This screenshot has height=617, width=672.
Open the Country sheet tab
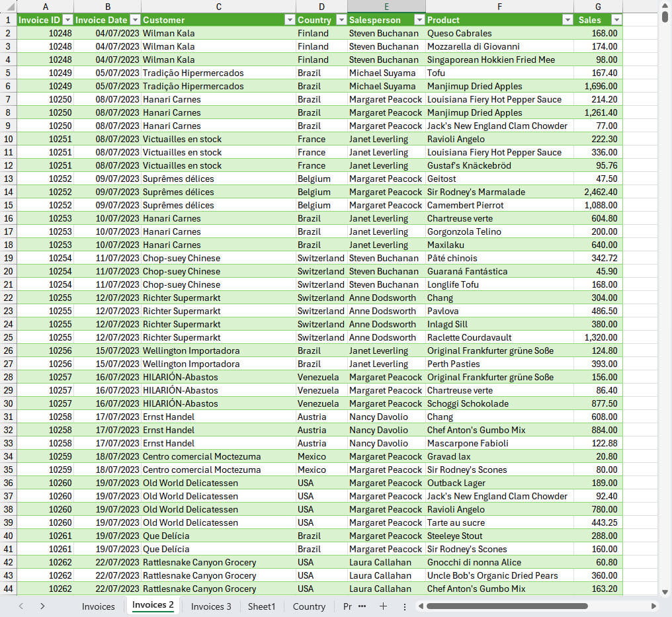click(309, 606)
